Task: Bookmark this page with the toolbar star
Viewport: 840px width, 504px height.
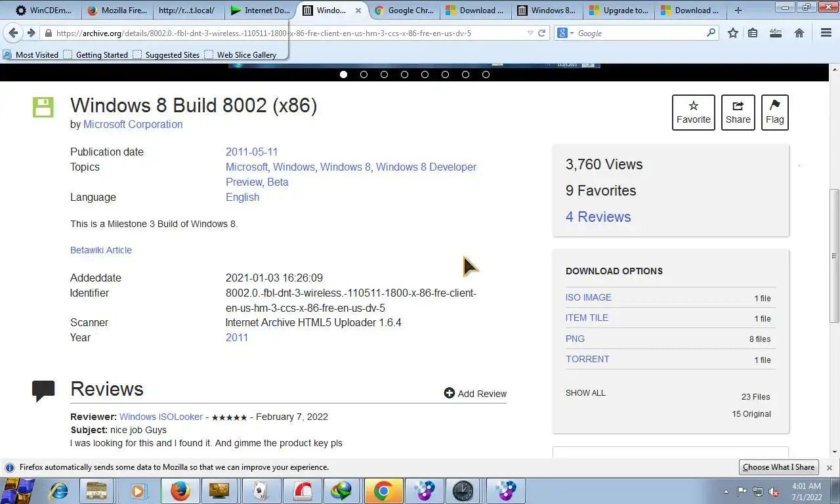Action: [x=733, y=33]
